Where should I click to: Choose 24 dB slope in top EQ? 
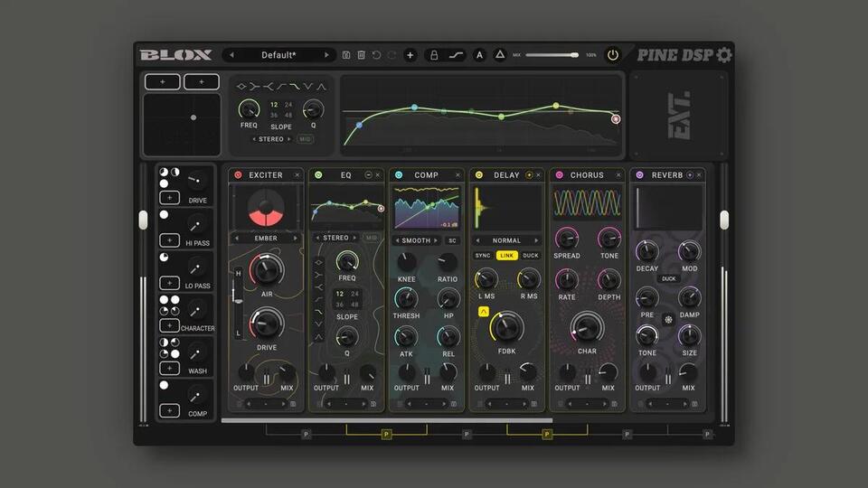coord(288,105)
